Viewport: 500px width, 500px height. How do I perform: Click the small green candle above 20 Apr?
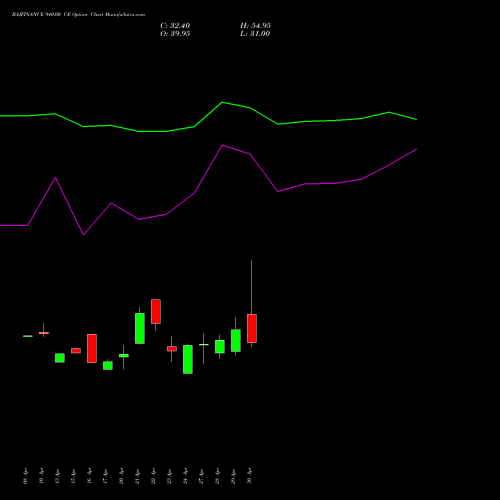click(124, 356)
